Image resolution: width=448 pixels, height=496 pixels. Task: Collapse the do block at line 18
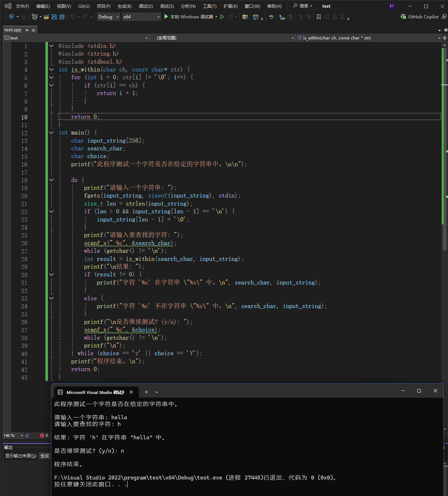(51, 180)
